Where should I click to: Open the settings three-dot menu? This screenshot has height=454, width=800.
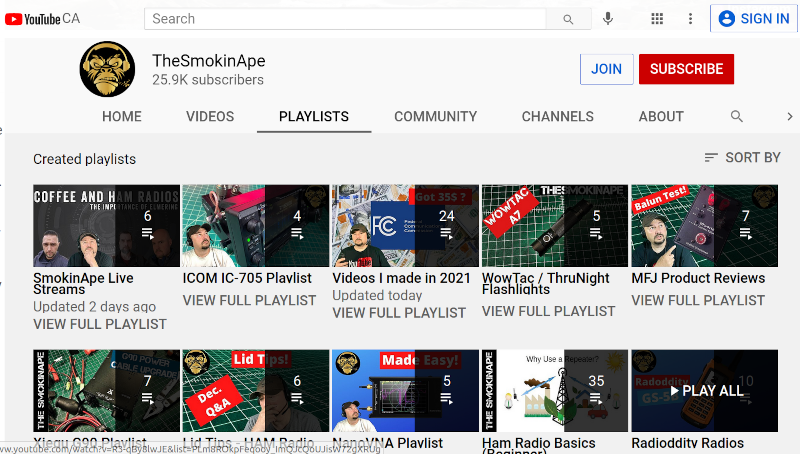pos(690,19)
